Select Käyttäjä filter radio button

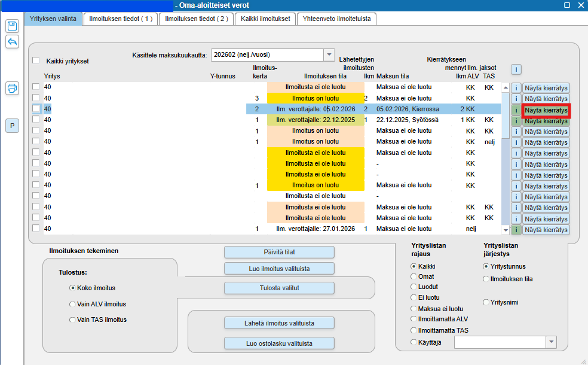coord(414,342)
